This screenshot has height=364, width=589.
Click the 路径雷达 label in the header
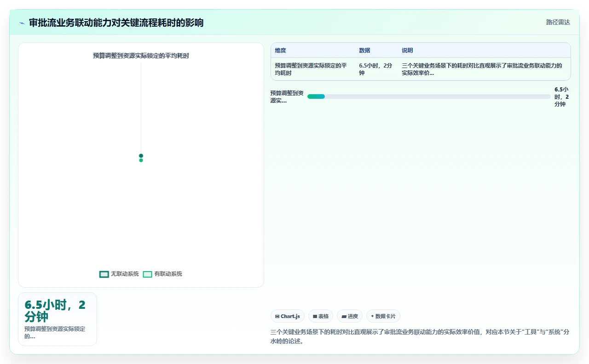[558, 22]
